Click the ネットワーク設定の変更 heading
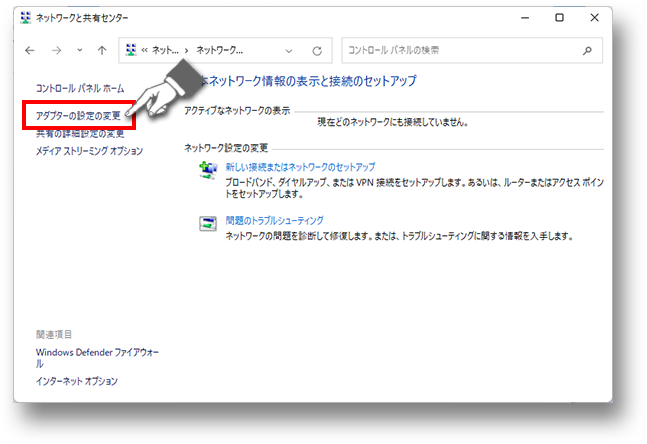The image size is (647, 444). coord(226,148)
